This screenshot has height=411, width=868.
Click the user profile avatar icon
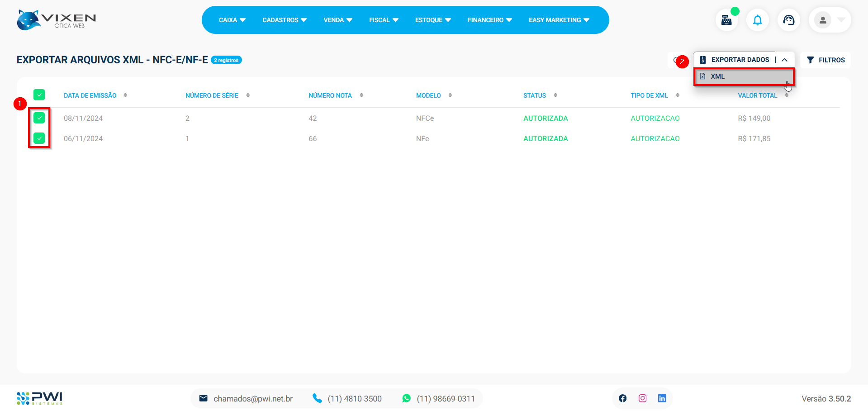(823, 20)
